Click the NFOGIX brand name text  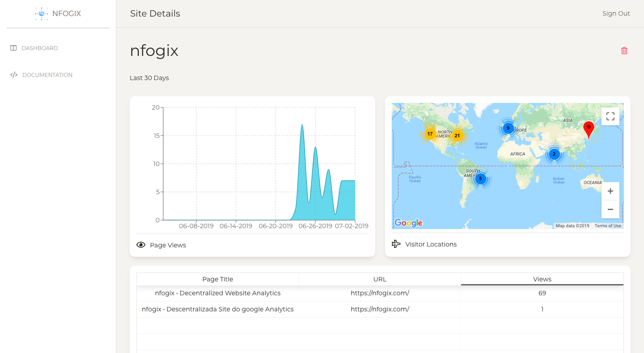coord(67,13)
